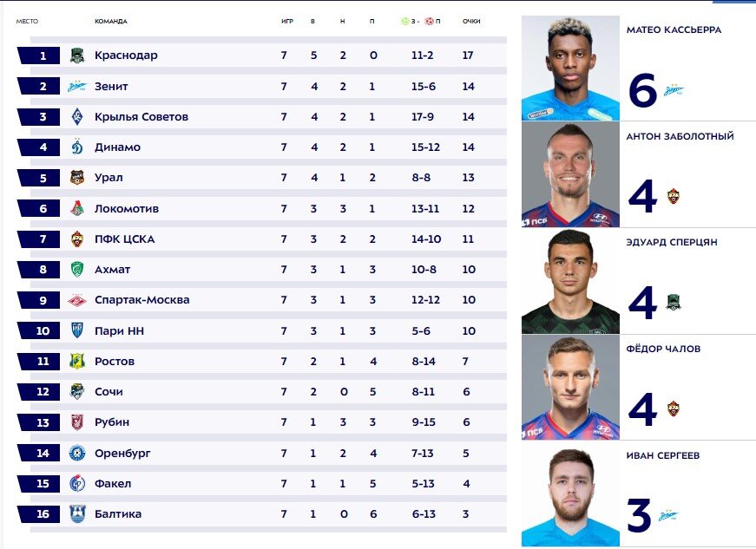Click the ОЧКИ column header

point(471,21)
